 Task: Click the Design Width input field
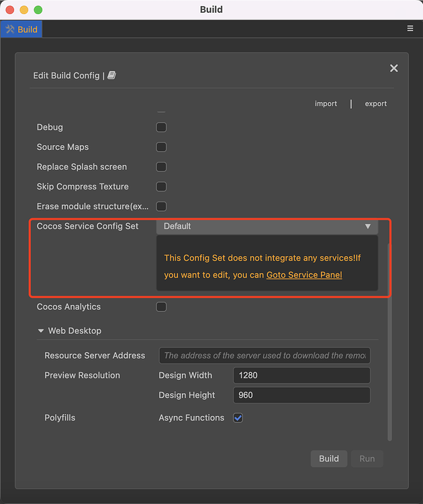(x=301, y=376)
